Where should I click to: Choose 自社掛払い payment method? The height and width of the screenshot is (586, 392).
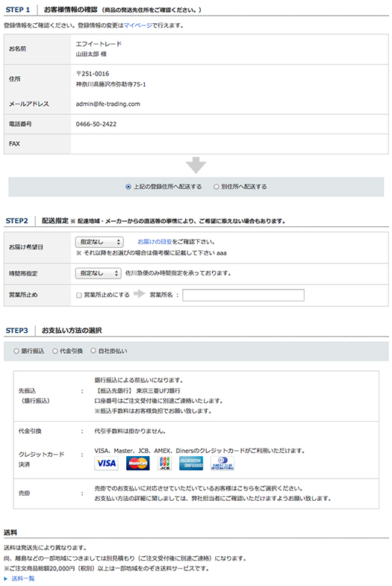pyautogui.click(x=93, y=351)
